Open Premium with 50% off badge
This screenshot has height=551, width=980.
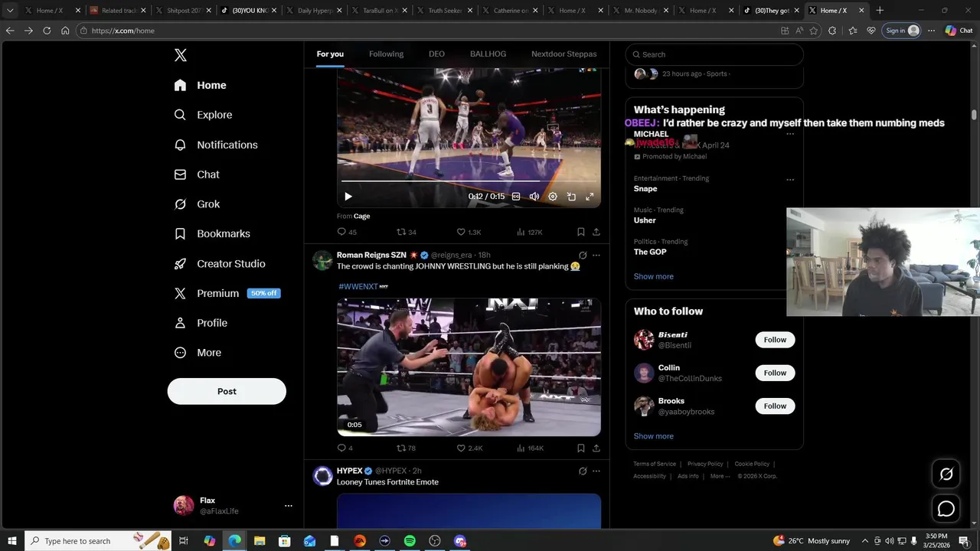tap(227, 293)
